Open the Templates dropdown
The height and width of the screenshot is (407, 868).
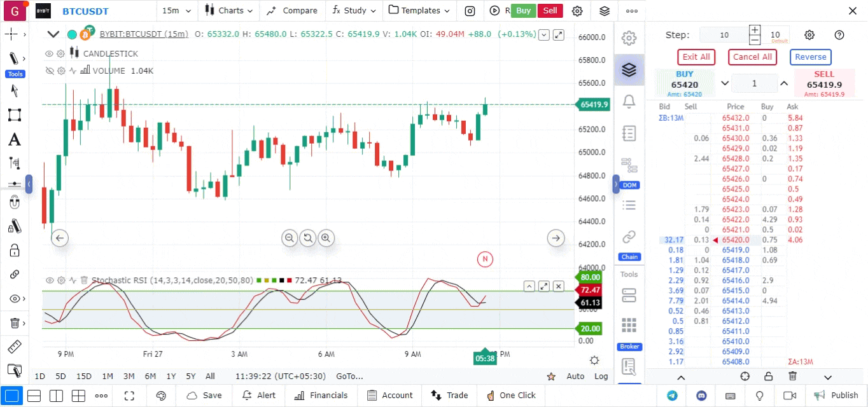tap(419, 11)
